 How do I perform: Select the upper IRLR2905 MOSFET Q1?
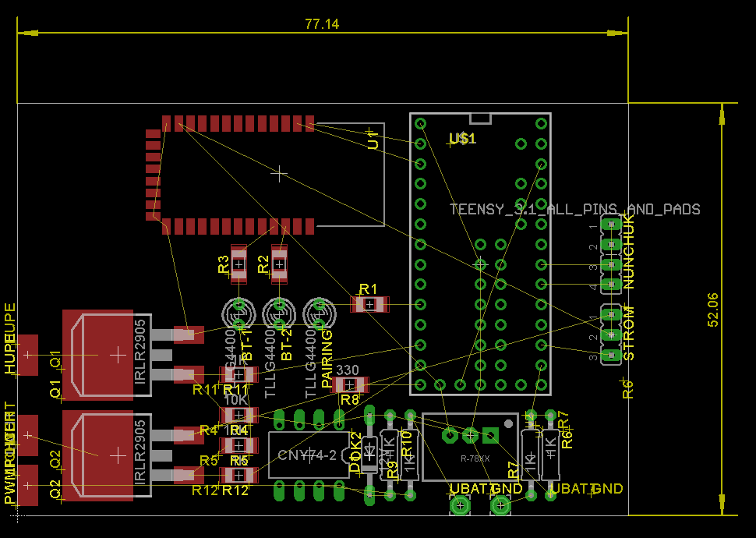(117, 355)
